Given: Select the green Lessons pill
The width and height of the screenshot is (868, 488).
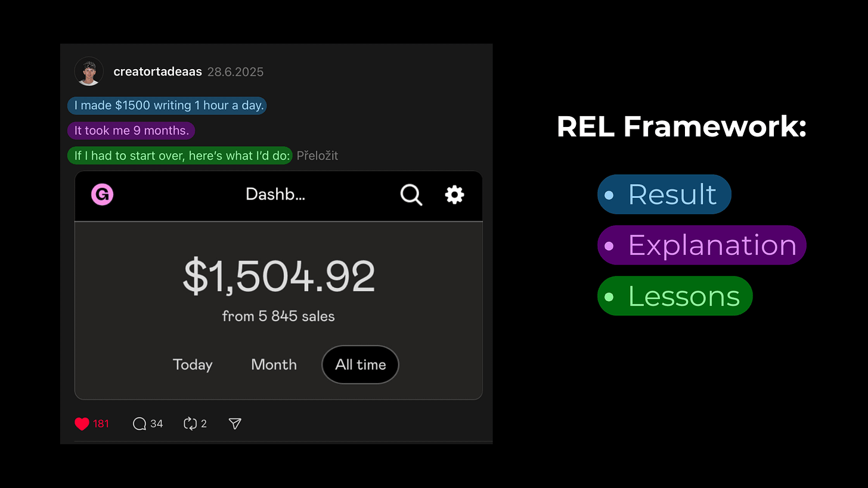Looking at the screenshot, I should (x=675, y=296).
